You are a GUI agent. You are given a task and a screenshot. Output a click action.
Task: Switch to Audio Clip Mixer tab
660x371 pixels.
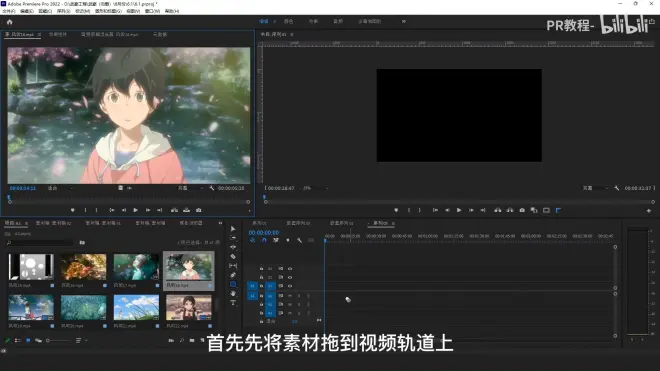[109, 35]
